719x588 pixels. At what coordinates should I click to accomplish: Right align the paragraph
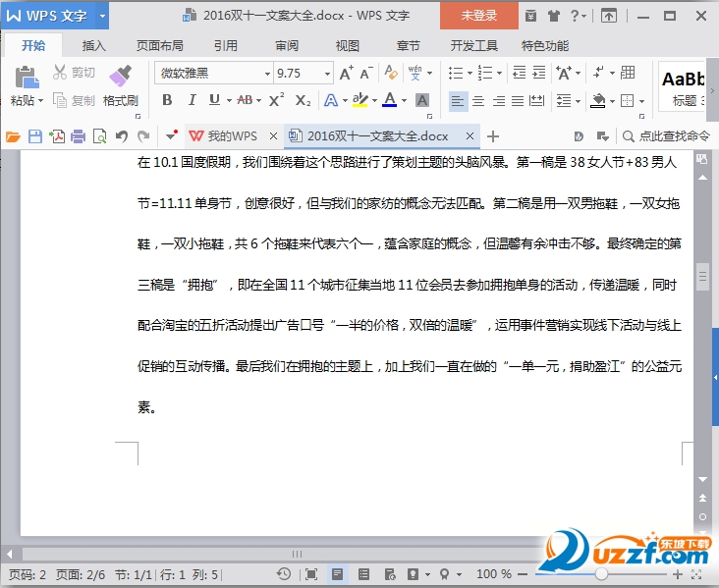pos(498,100)
